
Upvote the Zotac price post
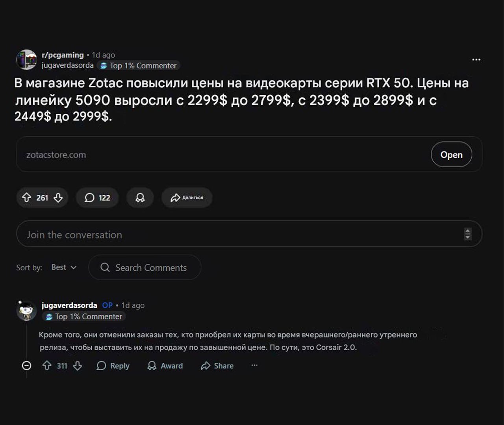(26, 198)
